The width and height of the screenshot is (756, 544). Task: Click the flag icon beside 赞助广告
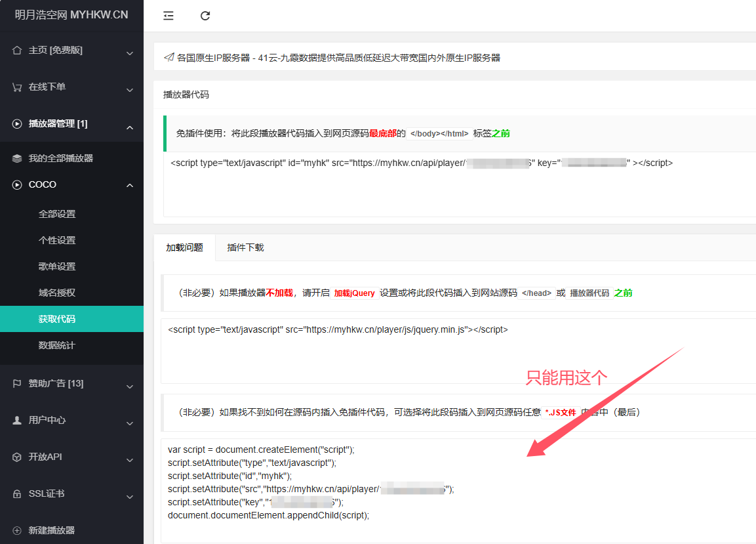(17, 383)
